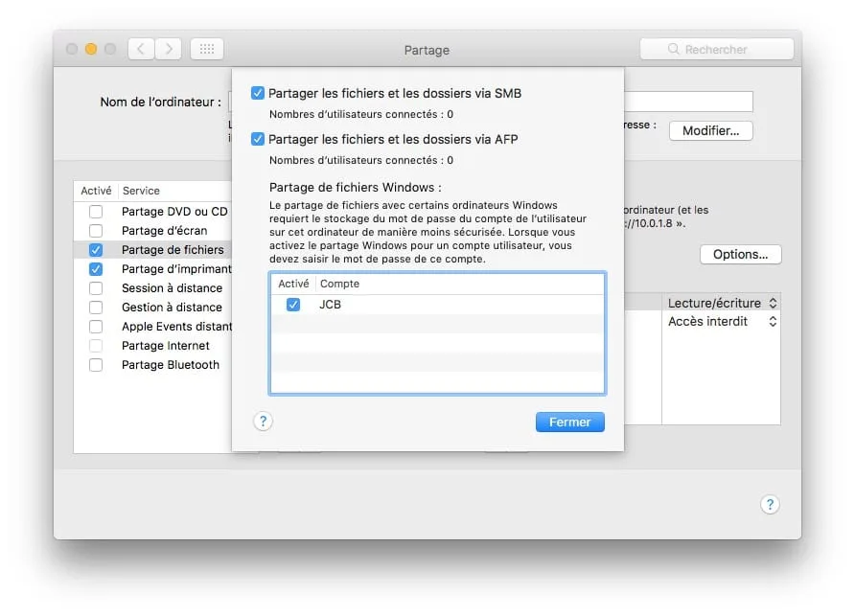Enable Partage d'écran service
The height and width of the screenshot is (616, 855).
click(96, 231)
